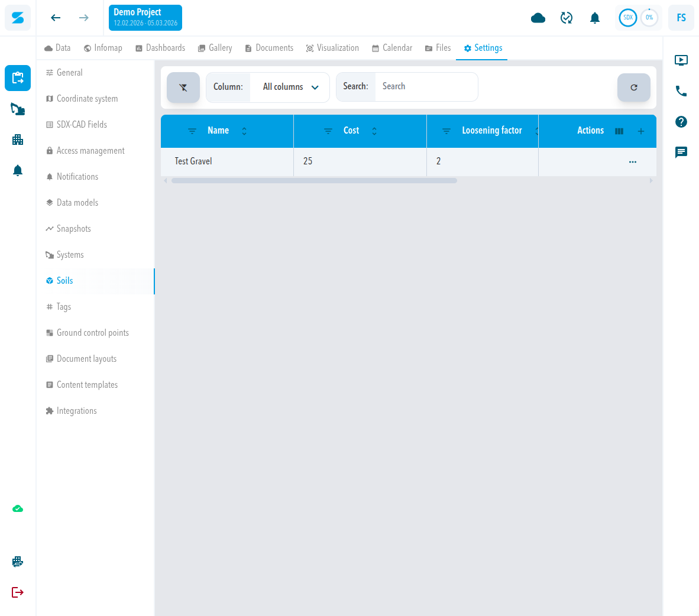The height and width of the screenshot is (616, 699).
Task: Open the help question mark icon
Action: click(681, 122)
